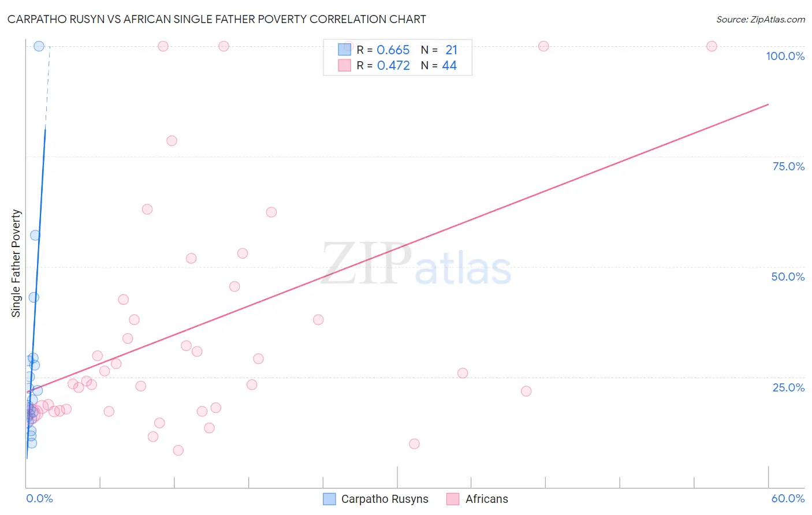This screenshot has width=812, height=515.
Task: Click the N = 44 value text
Action: coord(439,65)
